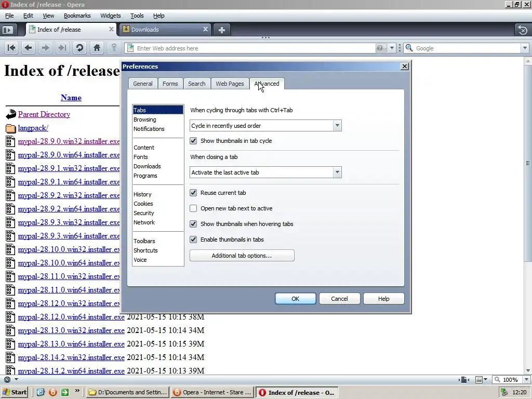Open the address bar history dropdown
The width and height of the screenshot is (532, 399).
tap(392, 48)
